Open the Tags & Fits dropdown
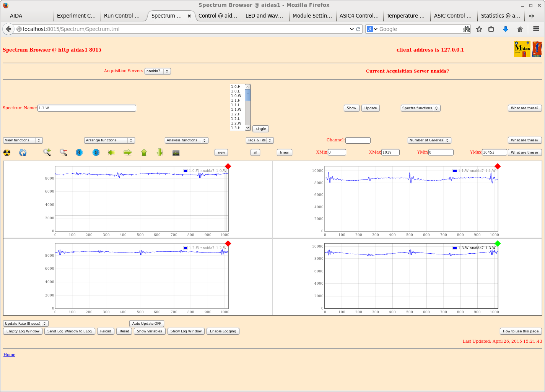The image size is (545, 392). coord(260,140)
